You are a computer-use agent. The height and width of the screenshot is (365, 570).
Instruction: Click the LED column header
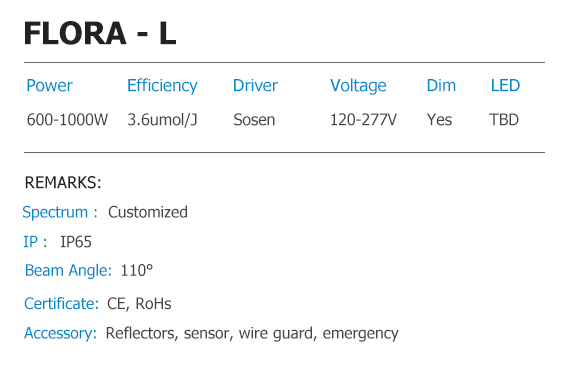click(505, 86)
